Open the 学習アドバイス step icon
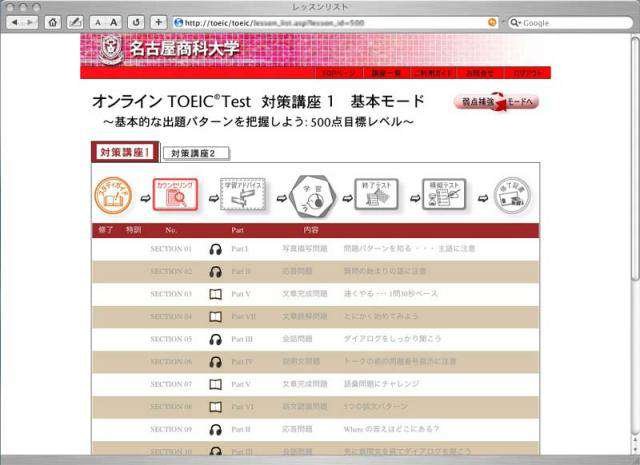The height and width of the screenshot is (465, 640). [243, 195]
